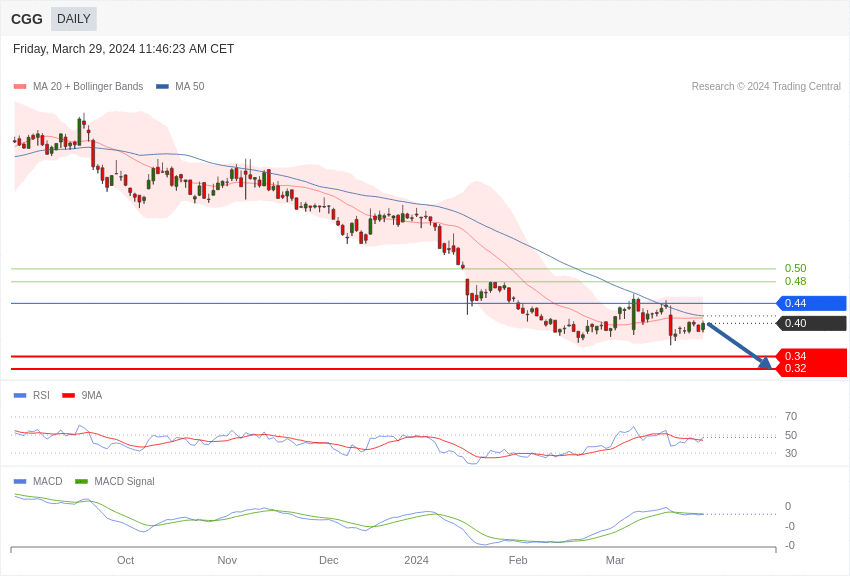Click the blue MACD legend marker

click(x=20, y=482)
